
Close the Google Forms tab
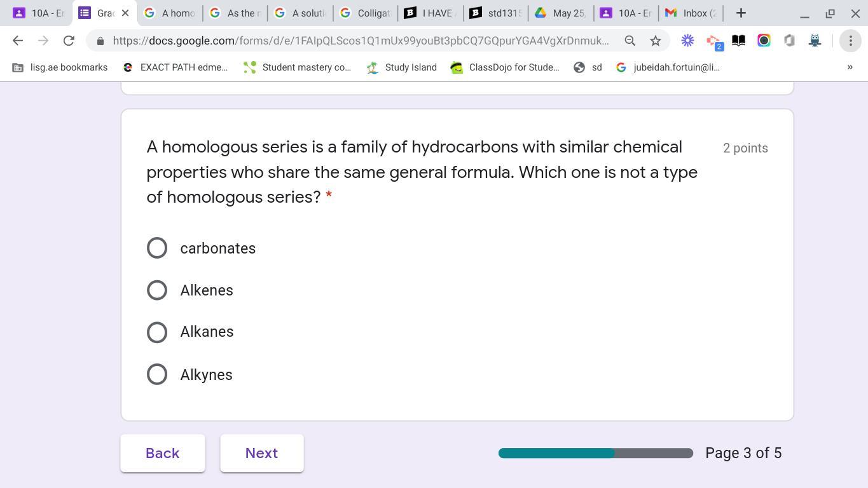[x=125, y=13]
